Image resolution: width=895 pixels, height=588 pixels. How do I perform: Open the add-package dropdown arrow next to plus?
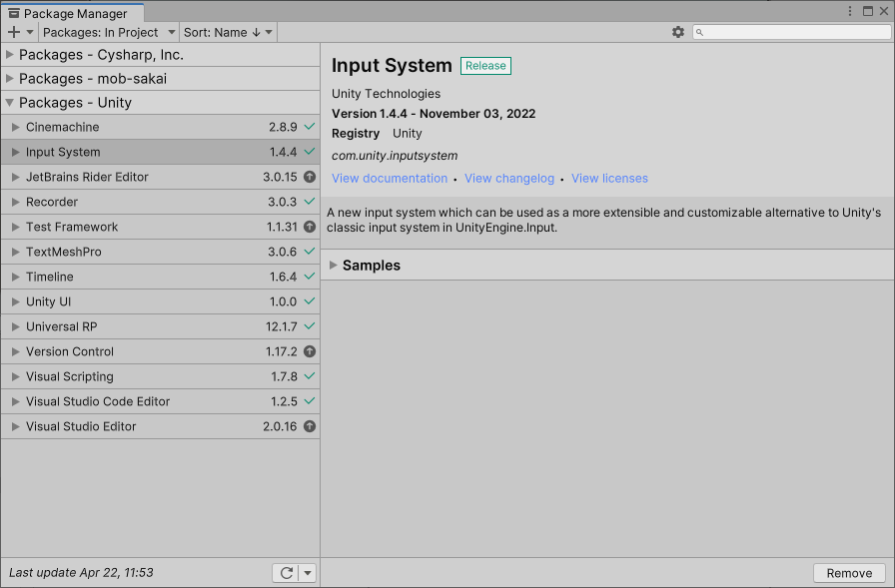point(30,33)
